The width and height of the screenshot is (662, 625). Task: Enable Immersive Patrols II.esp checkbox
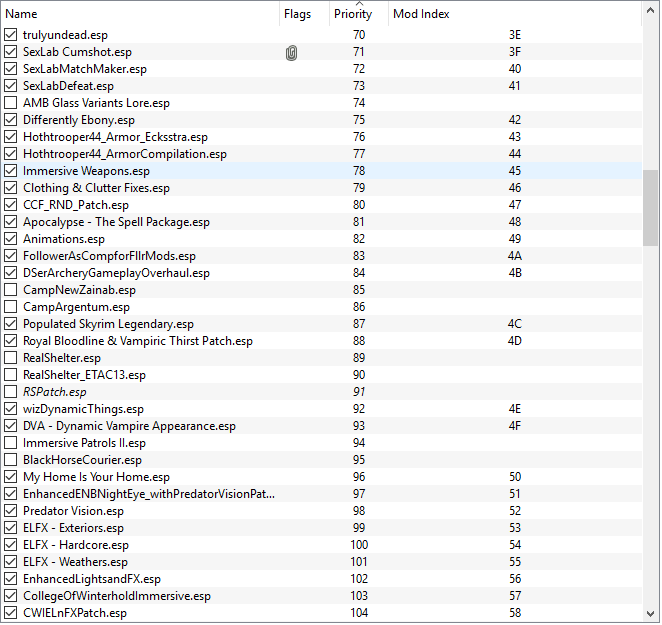[11, 443]
